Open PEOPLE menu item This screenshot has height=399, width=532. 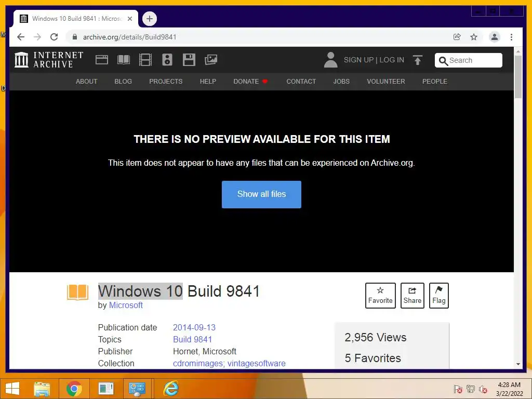[435, 82]
